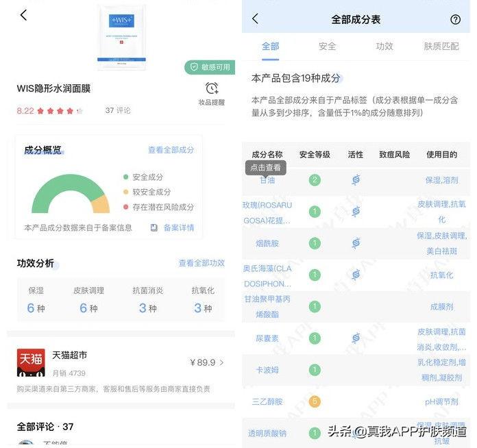The width and height of the screenshot is (477, 448).
Task: Tap orange safety level 5 badge for 三乙醇胺
Action: pos(315,401)
